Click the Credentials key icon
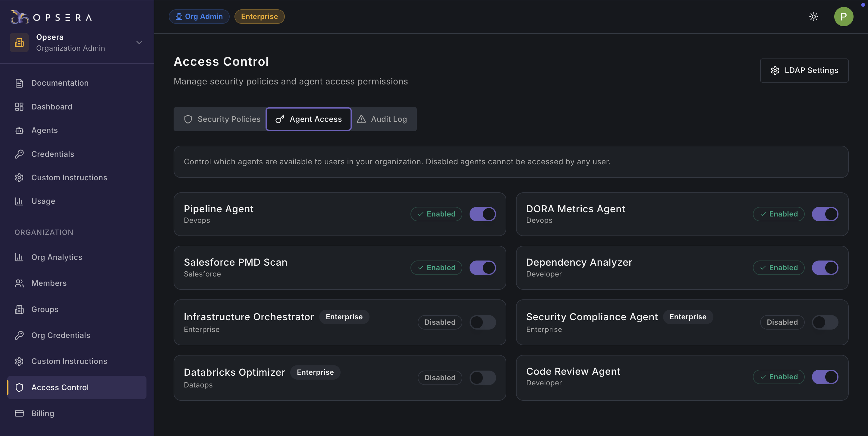This screenshot has height=436, width=868. point(19,154)
